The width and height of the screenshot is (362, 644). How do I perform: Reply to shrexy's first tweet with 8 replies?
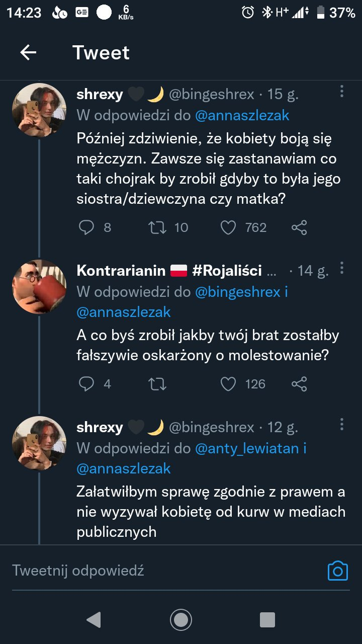point(87,227)
